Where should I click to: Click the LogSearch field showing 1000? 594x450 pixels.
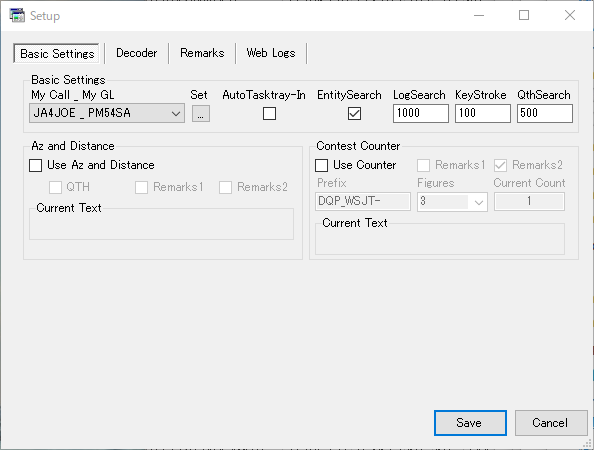[x=420, y=113]
